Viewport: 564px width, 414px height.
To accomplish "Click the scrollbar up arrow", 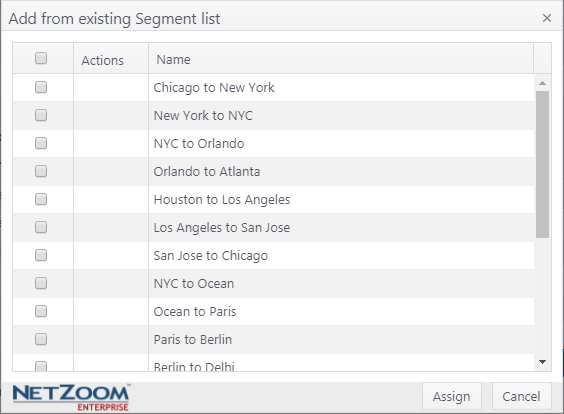I will pyautogui.click(x=542, y=83).
